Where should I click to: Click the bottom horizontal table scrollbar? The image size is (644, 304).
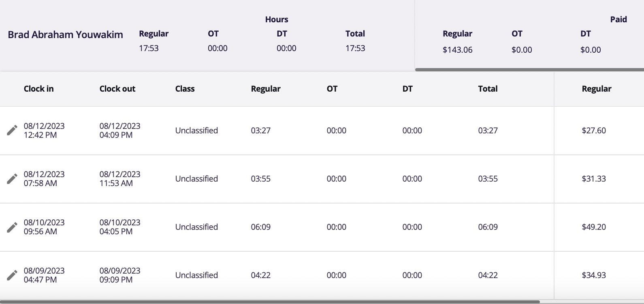[x=267, y=302]
